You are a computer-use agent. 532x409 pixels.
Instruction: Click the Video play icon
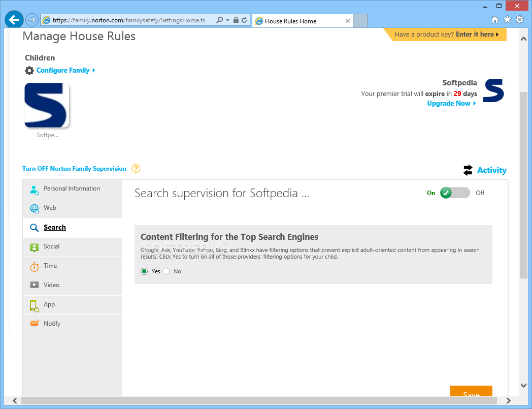35,285
